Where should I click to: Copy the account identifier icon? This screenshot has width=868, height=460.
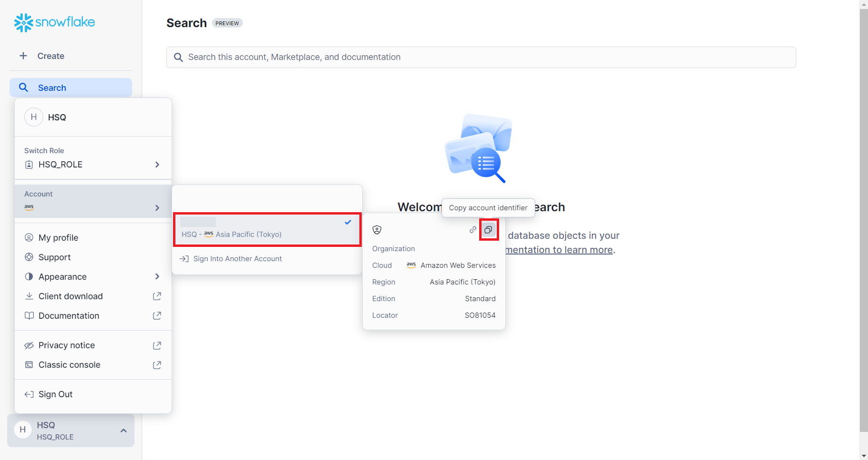(488, 230)
